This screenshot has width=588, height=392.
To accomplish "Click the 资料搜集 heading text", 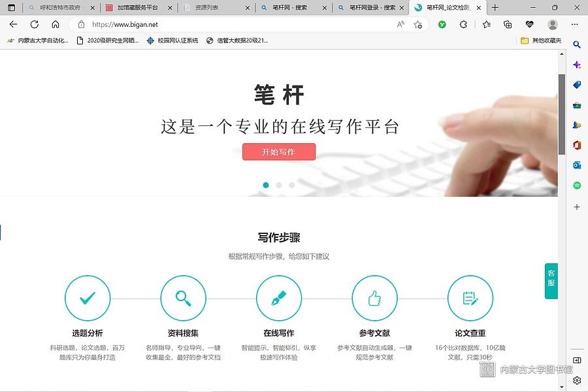I will [x=183, y=333].
